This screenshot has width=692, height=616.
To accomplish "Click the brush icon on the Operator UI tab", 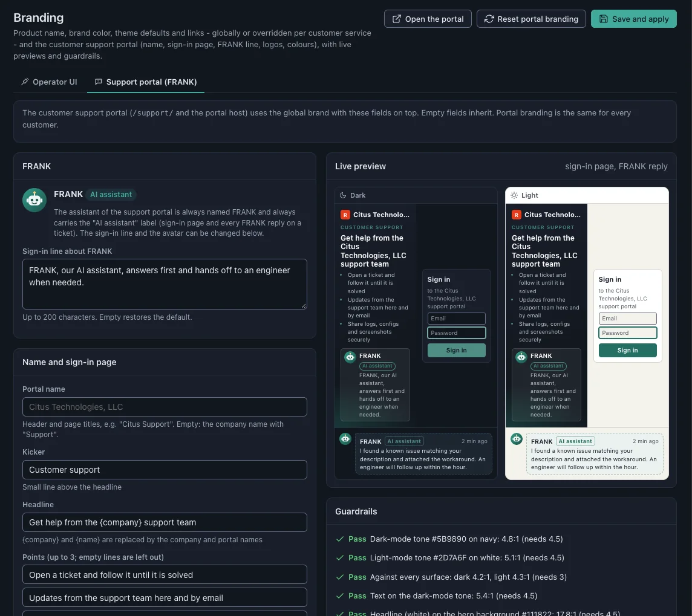I will click(25, 82).
